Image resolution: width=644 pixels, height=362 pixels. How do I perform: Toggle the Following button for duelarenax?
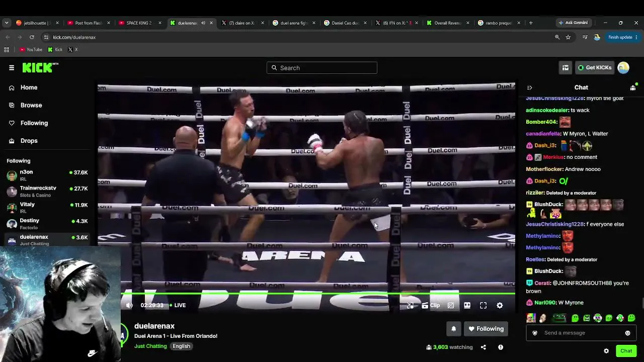[486, 329]
